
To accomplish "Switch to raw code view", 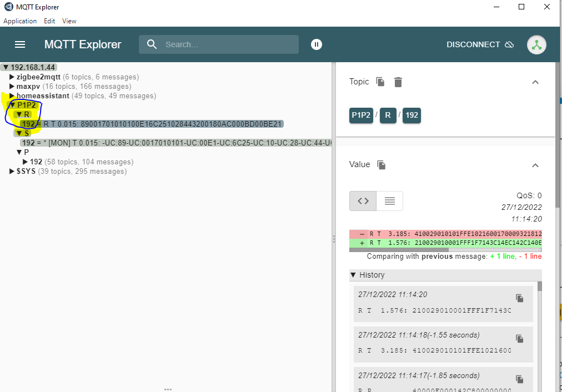I will tap(363, 201).
